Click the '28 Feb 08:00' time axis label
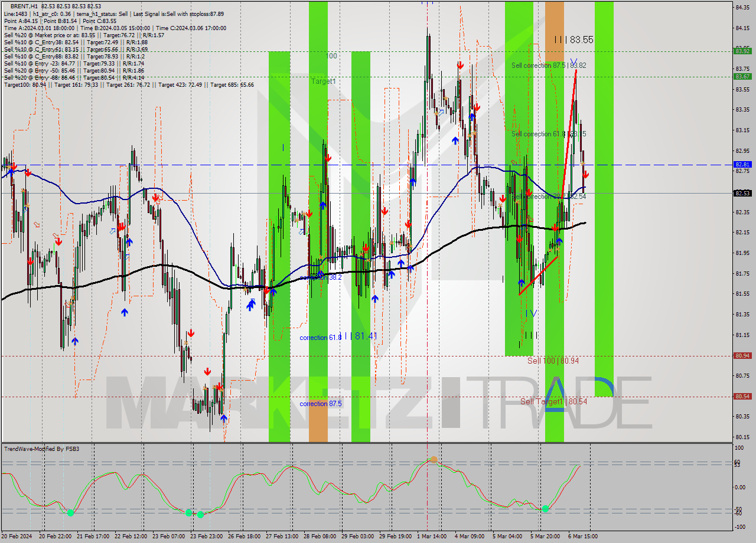756x543 pixels. tap(320, 537)
